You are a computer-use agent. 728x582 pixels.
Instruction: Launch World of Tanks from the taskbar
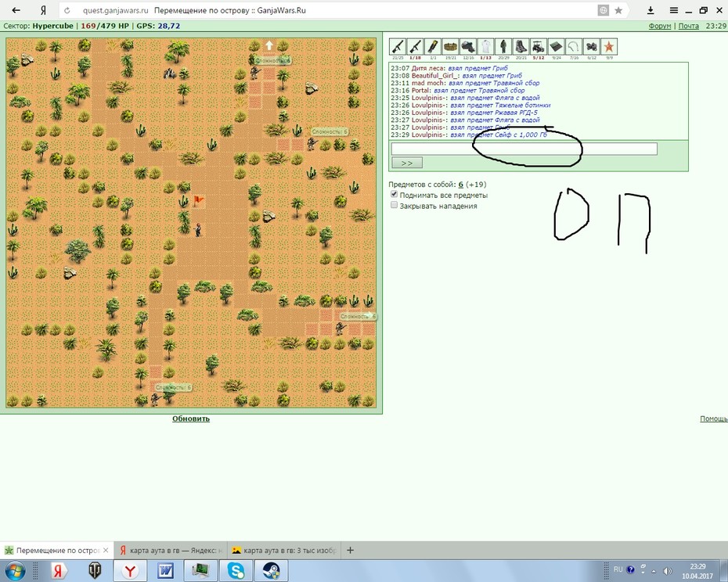coord(95,570)
